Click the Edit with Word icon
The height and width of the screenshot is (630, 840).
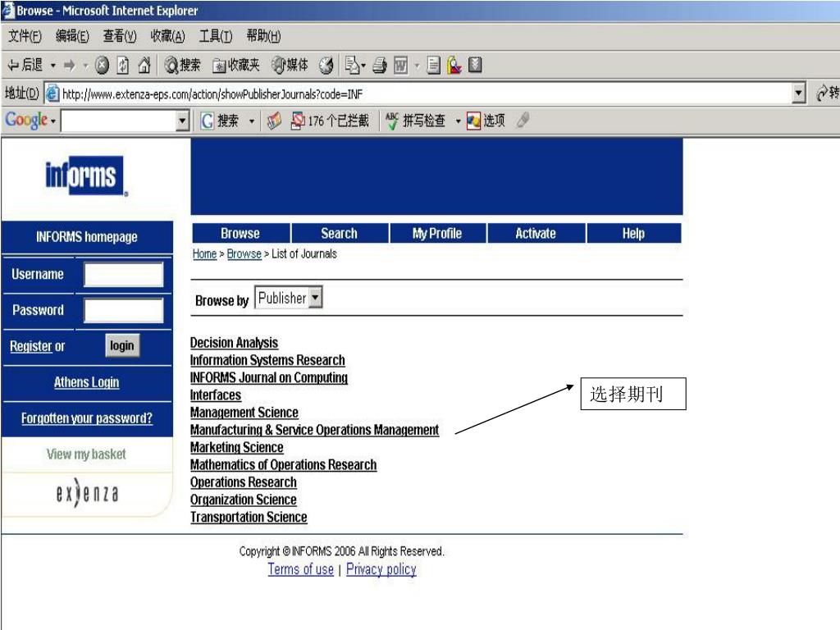click(400, 66)
